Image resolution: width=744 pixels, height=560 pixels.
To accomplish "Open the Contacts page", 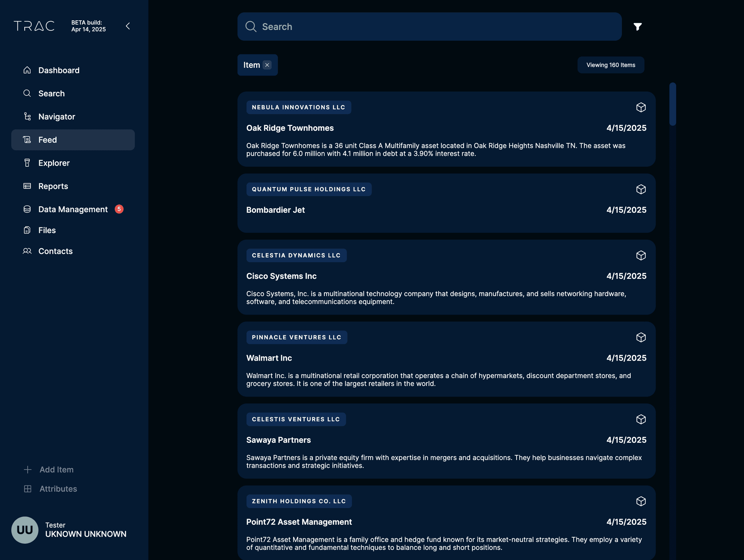I will click(x=55, y=251).
